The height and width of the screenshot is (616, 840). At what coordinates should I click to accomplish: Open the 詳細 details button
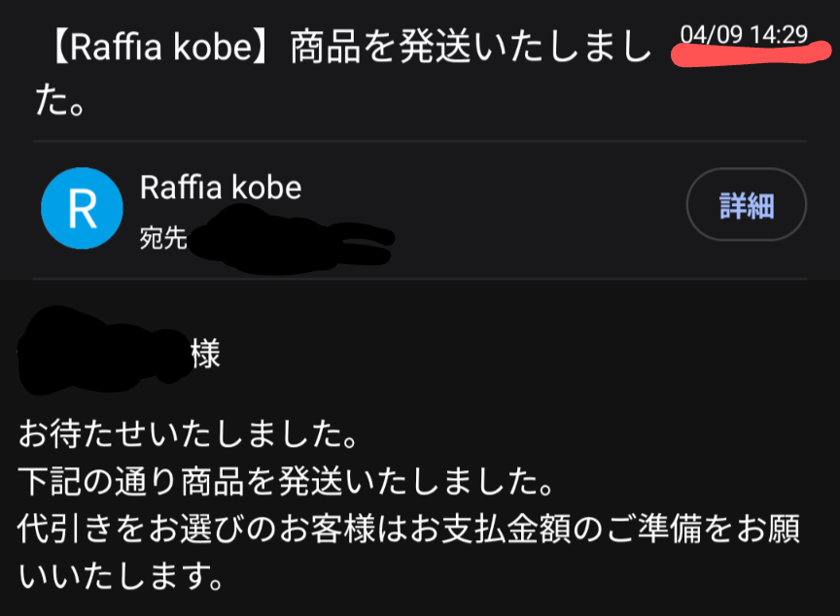(747, 204)
